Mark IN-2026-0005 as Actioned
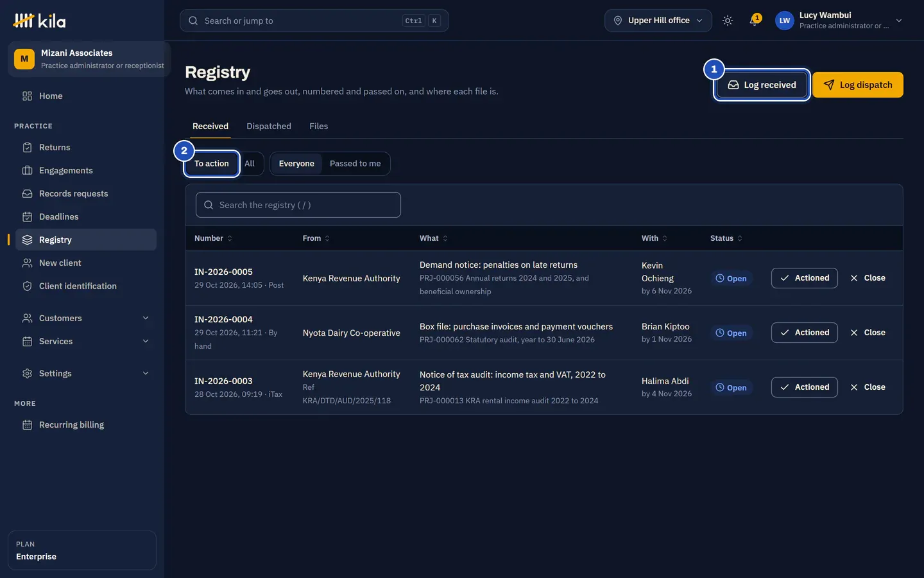This screenshot has width=924, height=578. click(805, 278)
